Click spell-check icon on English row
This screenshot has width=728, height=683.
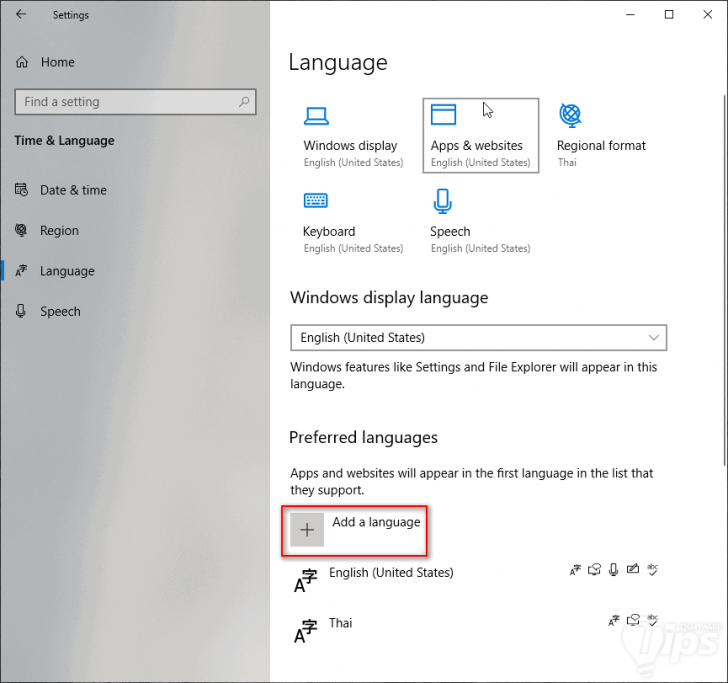(652, 570)
